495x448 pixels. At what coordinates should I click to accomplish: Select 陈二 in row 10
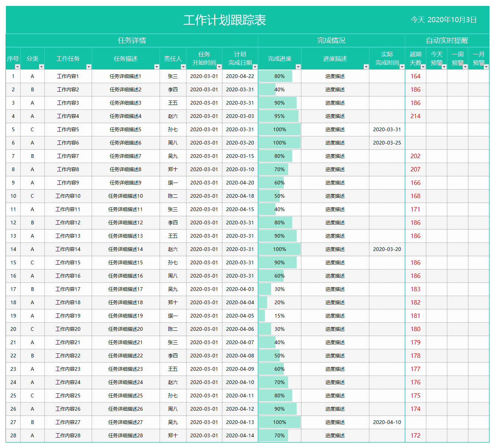[173, 196]
